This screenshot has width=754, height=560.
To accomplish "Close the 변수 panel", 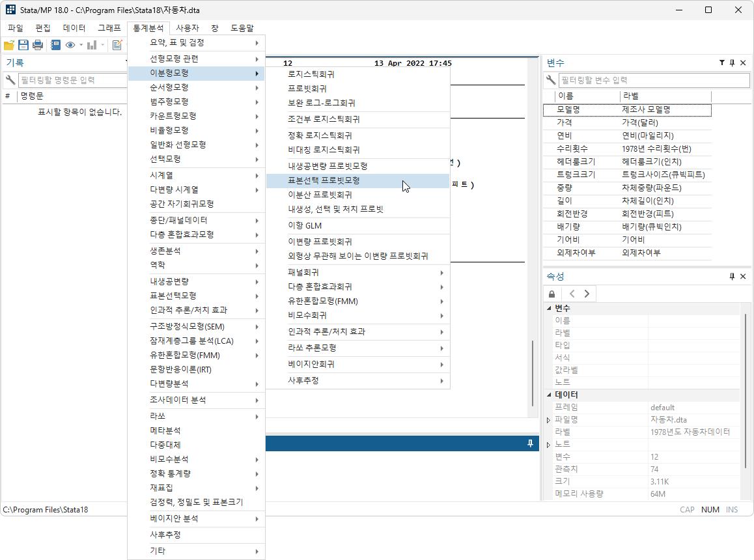I will 743,63.
